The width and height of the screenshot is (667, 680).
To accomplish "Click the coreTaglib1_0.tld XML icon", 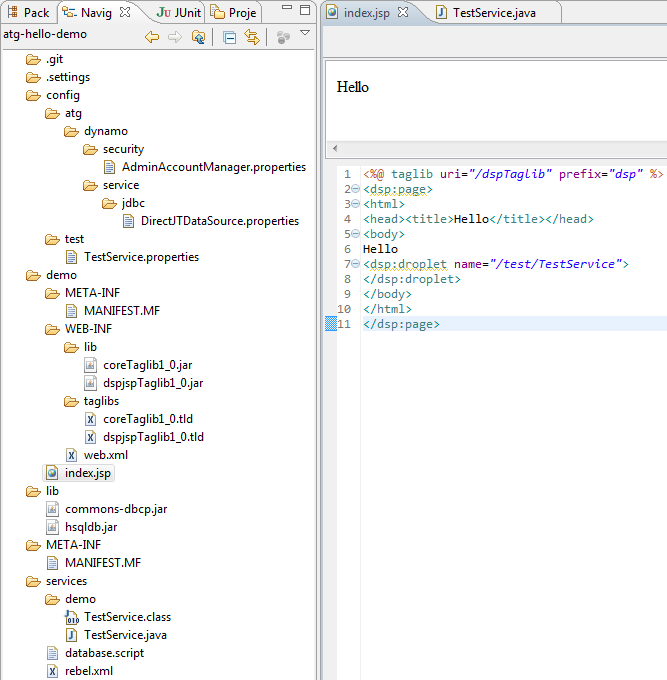I will pos(90,419).
